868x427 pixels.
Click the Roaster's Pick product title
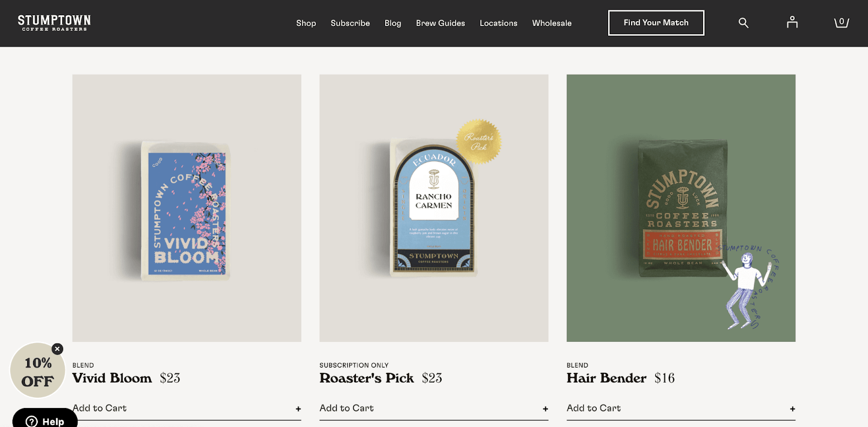click(x=367, y=378)
